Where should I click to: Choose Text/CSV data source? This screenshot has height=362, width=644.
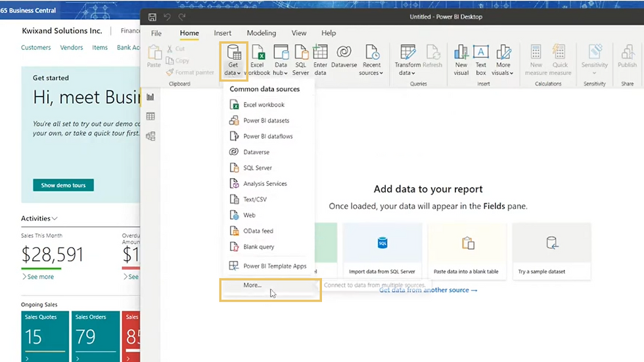(x=269, y=200)
